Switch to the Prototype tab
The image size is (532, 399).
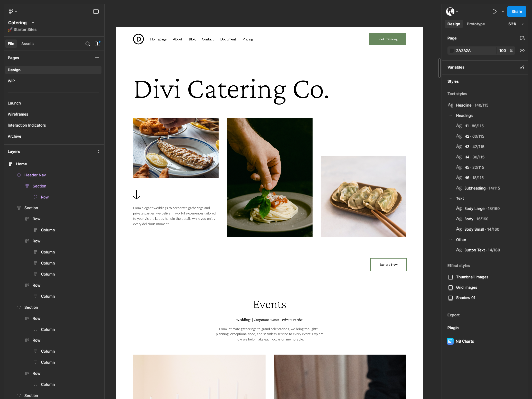tap(476, 24)
